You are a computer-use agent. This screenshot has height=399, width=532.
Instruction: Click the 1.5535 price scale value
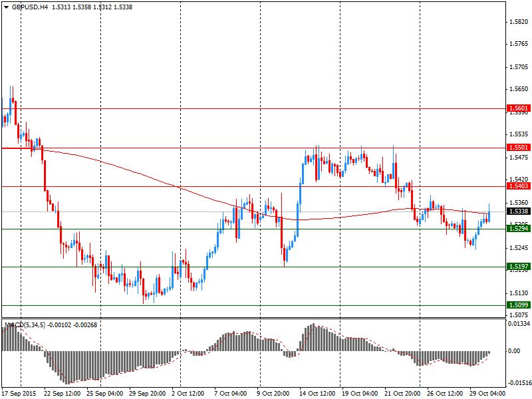[519, 134]
